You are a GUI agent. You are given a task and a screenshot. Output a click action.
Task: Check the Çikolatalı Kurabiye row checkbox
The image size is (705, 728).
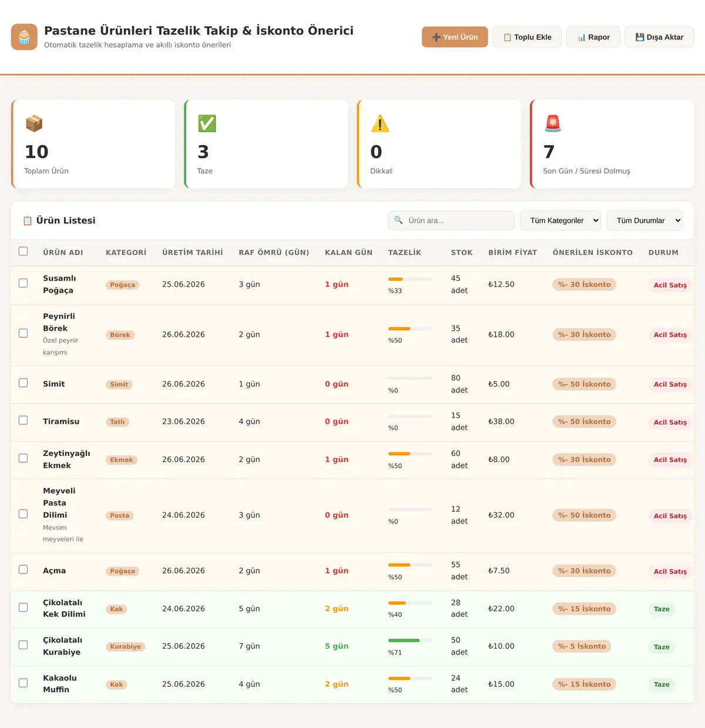click(23, 645)
